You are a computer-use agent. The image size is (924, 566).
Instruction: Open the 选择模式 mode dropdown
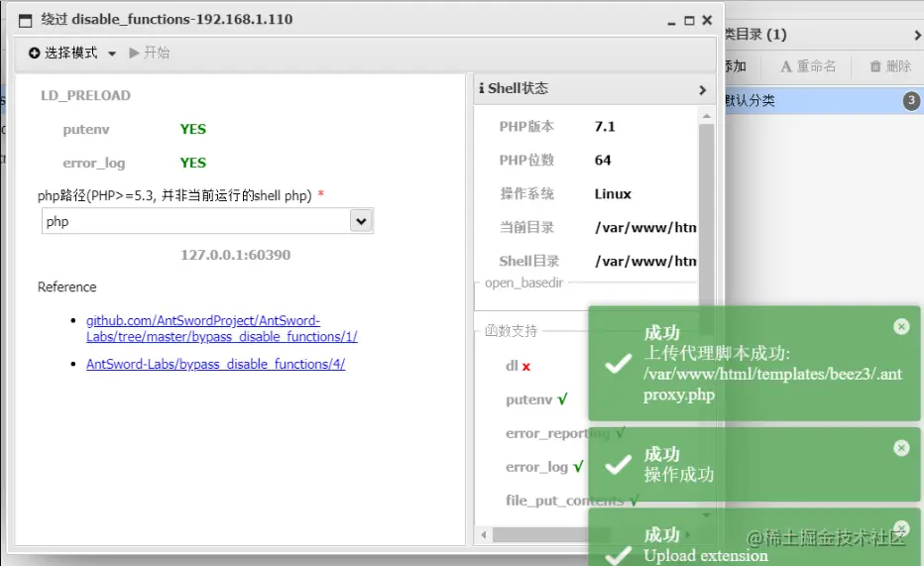pyautogui.click(x=72, y=53)
